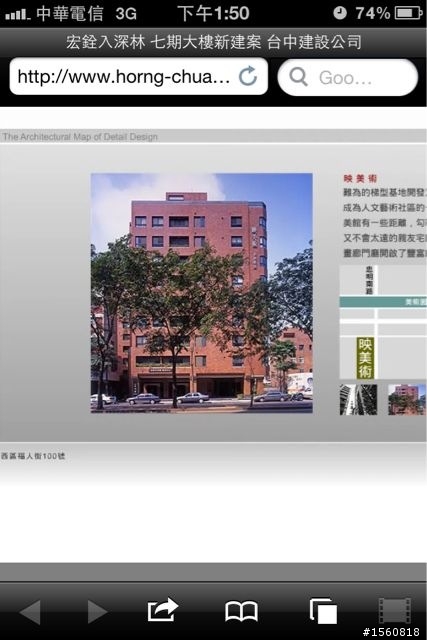Tap the Google search field
Viewport: 427px width, 640px height.
(348, 77)
